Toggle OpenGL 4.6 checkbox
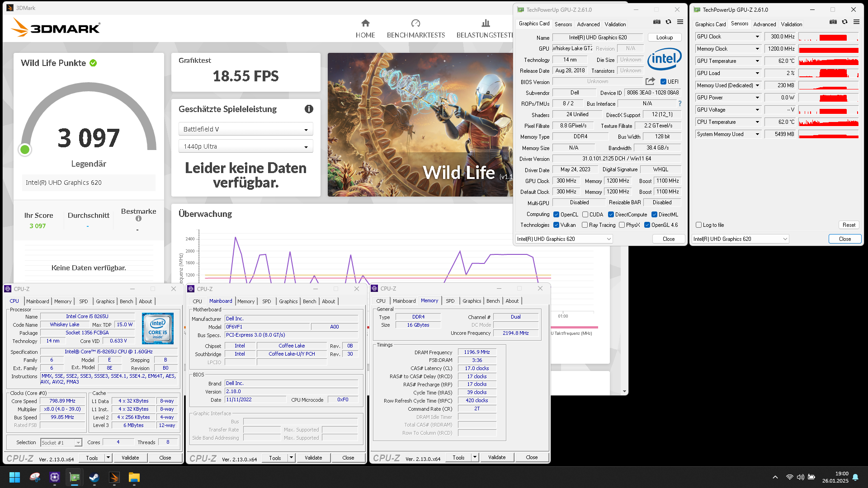 tap(647, 225)
